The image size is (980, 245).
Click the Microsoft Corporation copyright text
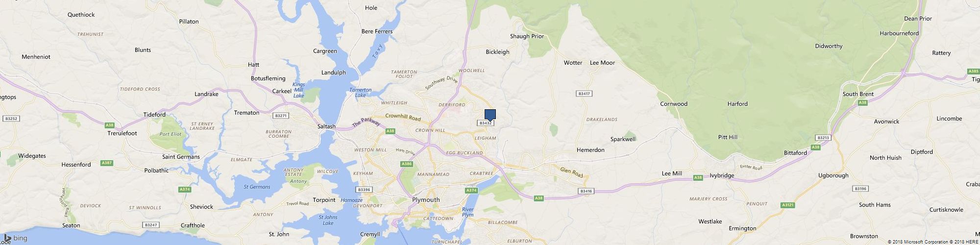click(x=919, y=242)
